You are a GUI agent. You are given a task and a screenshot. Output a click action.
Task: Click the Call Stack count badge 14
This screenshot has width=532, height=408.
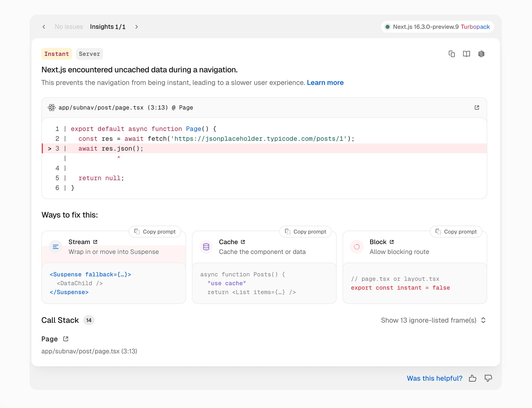89,320
